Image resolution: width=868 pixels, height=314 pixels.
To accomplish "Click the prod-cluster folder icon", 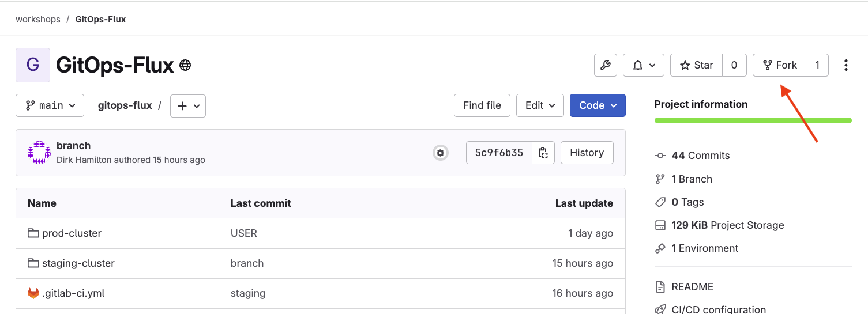I will pos(33,233).
